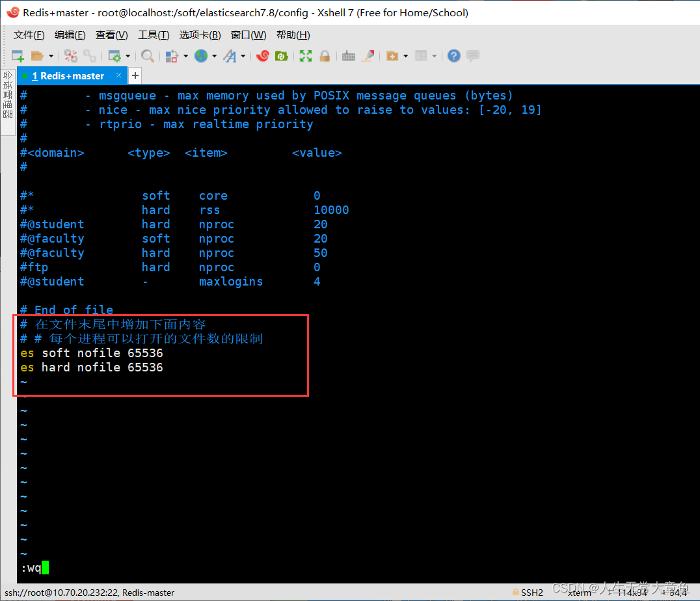Viewport: 700px width, 601px height.
Task: Toggle the compose bar speech bubble icon
Action: tap(473, 56)
